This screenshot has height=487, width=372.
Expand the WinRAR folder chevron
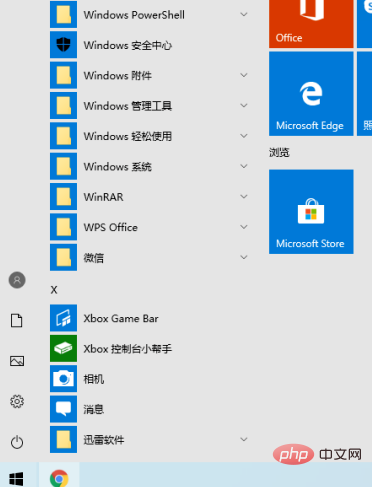click(x=244, y=197)
